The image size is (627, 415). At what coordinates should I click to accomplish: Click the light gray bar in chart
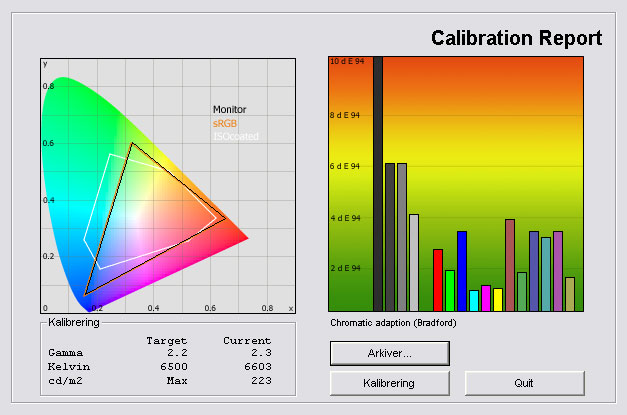tap(414, 263)
